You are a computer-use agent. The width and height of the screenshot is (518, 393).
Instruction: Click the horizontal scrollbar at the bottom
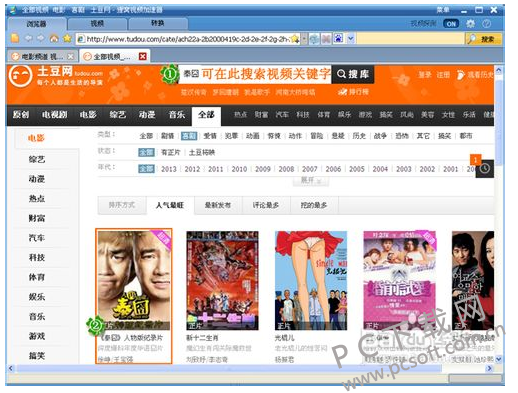coord(229,368)
